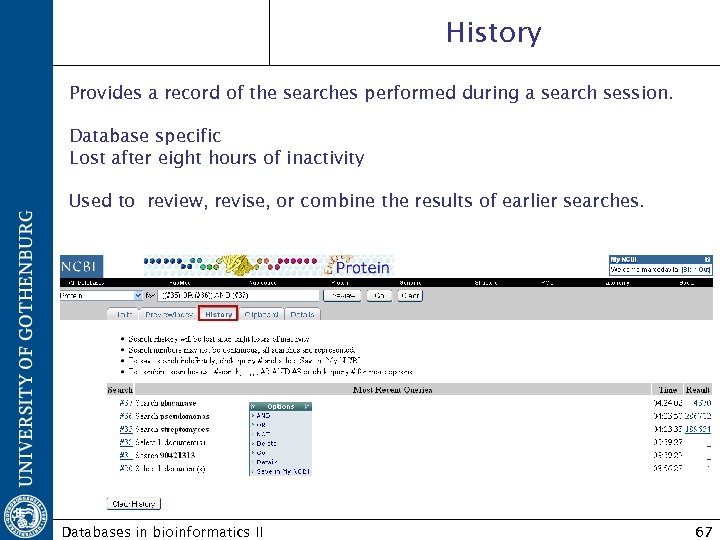Screen dimensions: 720x540
Task: Click the Go button beside the search field
Action: [379, 296]
